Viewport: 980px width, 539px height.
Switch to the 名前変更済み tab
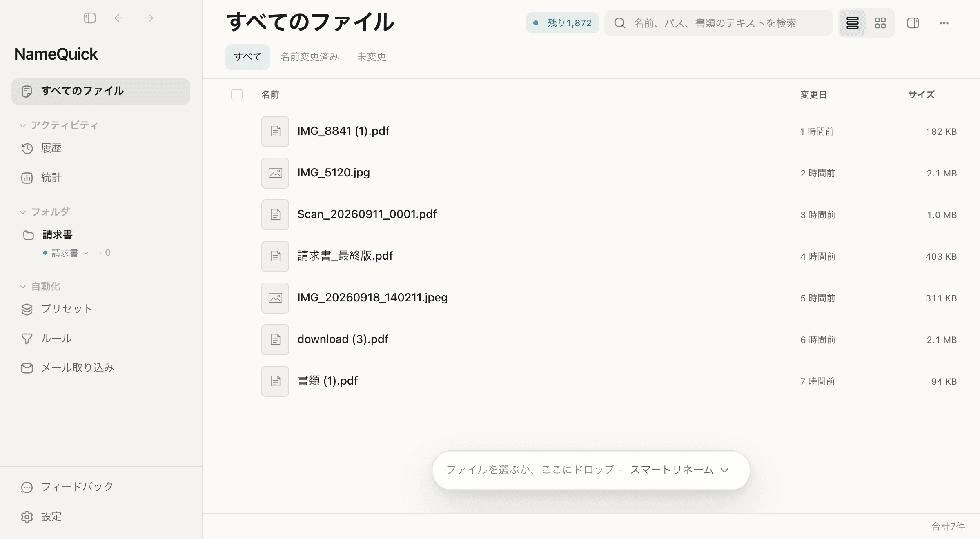coord(310,57)
